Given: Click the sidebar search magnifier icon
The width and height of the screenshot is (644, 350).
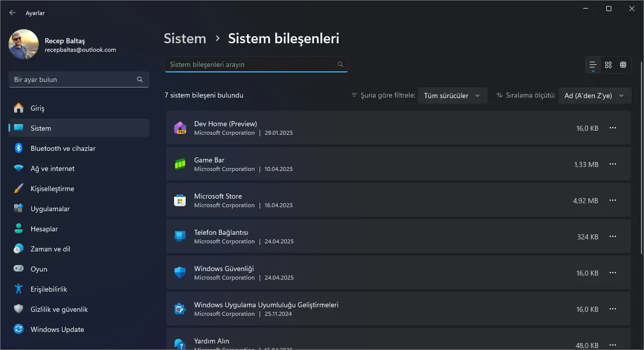Looking at the screenshot, I should tap(140, 79).
